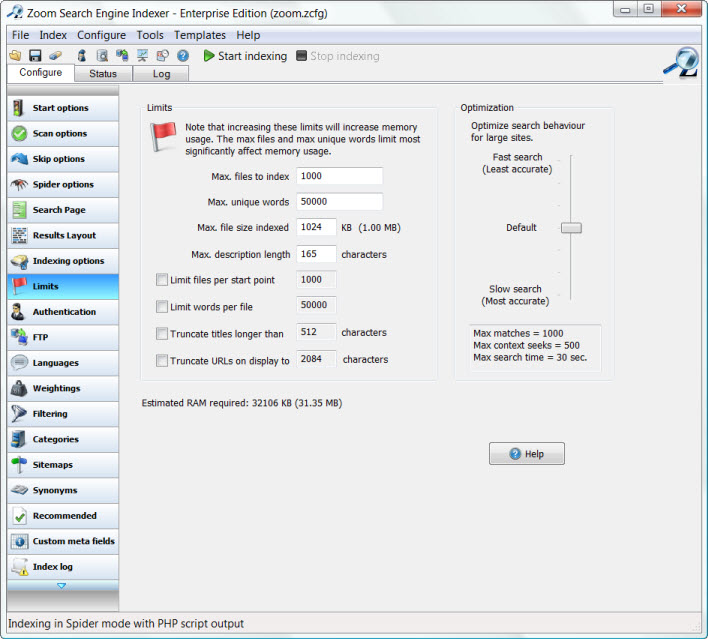This screenshot has height=639, width=708.
Task: Open FTP settings in the sidebar
Action: click(x=63, y=337)
